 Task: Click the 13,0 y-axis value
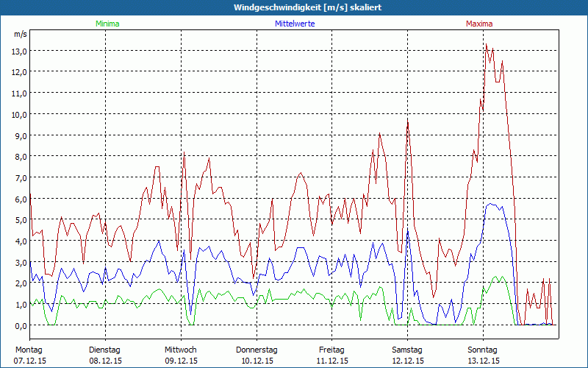tap(19, 52)
